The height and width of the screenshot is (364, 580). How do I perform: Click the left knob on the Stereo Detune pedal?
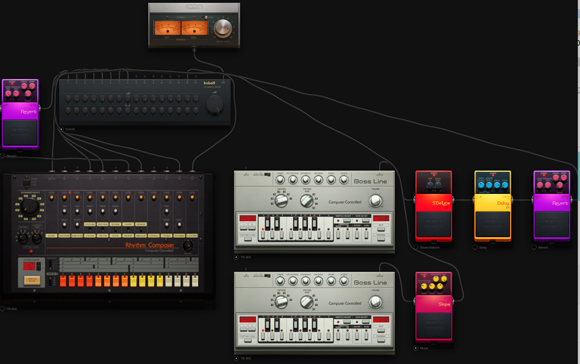click(x=430, y=185)
